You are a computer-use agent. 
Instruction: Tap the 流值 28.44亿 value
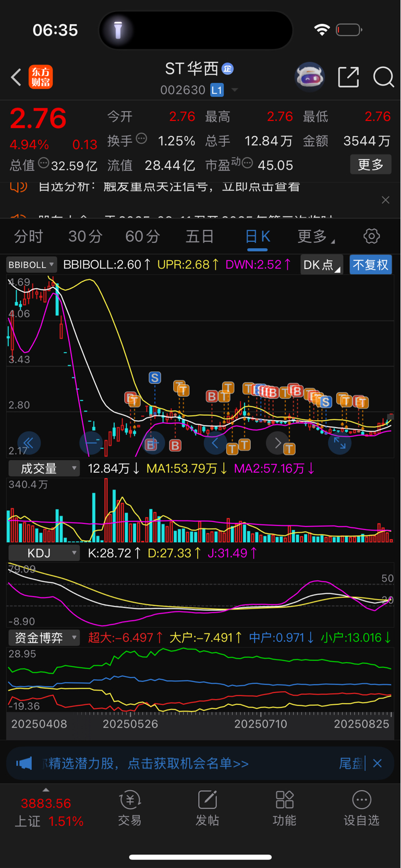pos(169,165)
